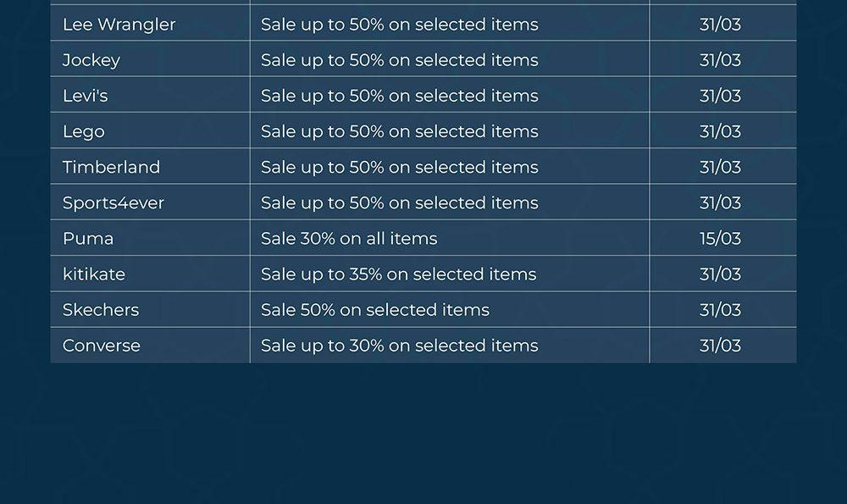Click the Timberland brand name

pyautogui.click(x=111, y=167)
